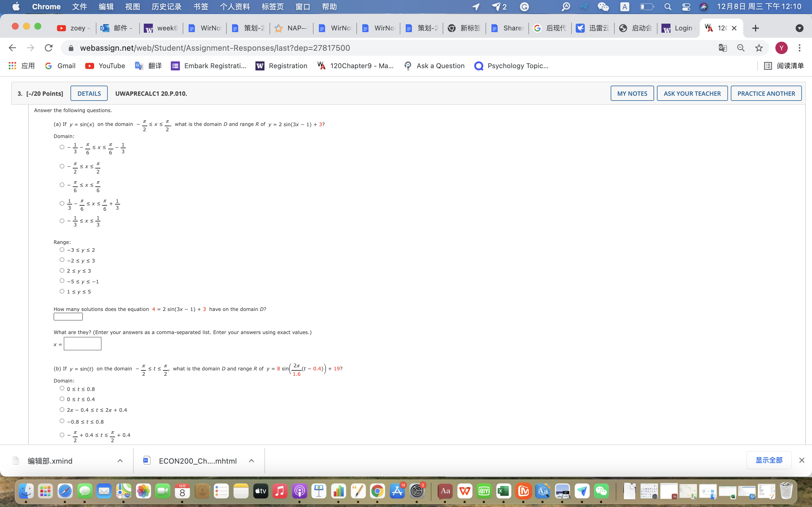Select the domain option −π/2 ≤ x ≤ π/2
The width and height of the screenshot is (812, 507).
click(x=62, y=166)
